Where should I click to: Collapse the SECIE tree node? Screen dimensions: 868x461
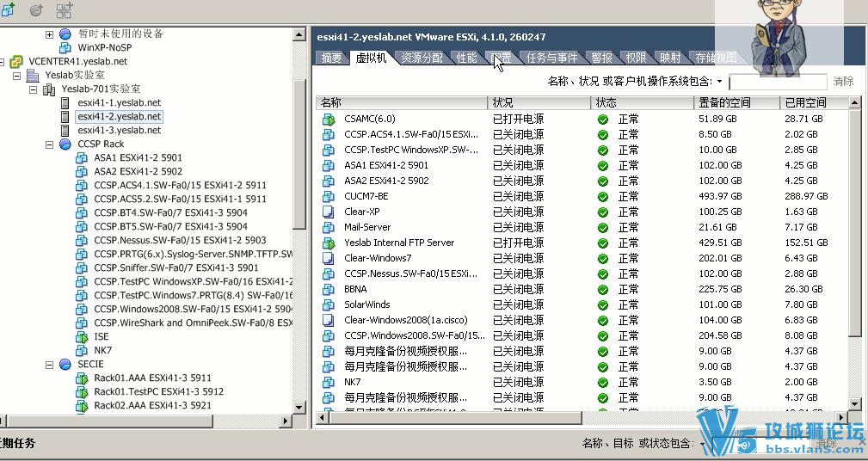pyautogui.click(x=49, y=364)
